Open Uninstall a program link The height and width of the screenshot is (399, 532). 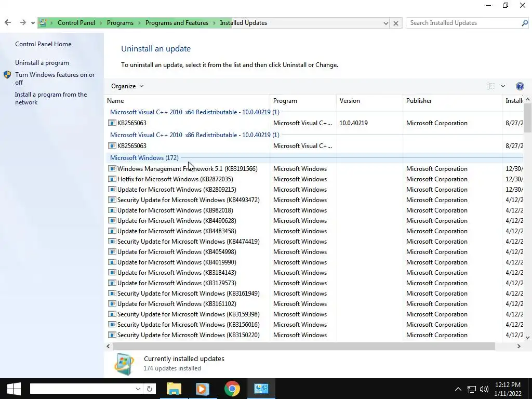pyautogui.click(x=42, y=63)
